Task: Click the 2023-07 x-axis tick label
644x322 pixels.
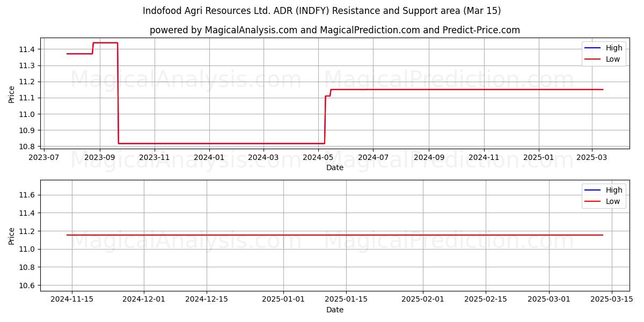Action: 44,158
